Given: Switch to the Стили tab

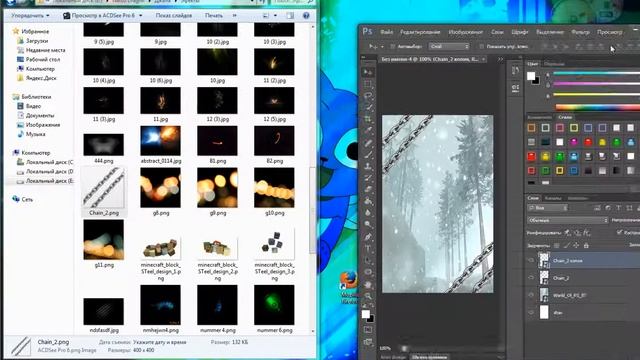Looking at the screenshot, I should [565, 117].
